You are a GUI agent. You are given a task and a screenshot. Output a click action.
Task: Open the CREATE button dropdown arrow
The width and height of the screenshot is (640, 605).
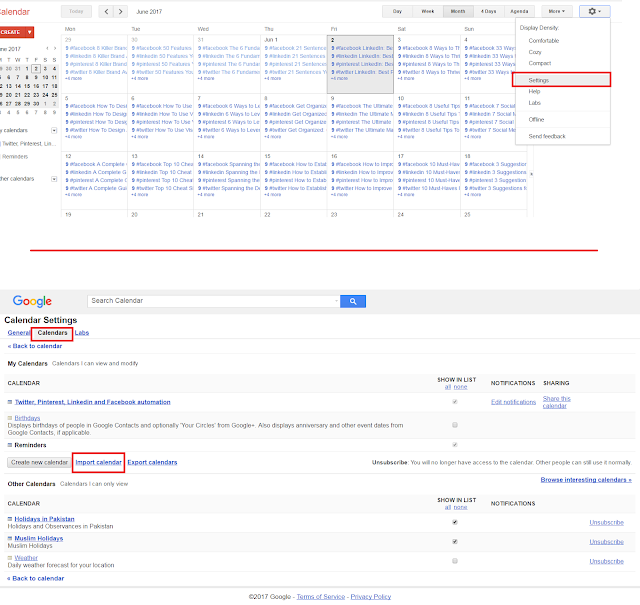coord(29,32)
